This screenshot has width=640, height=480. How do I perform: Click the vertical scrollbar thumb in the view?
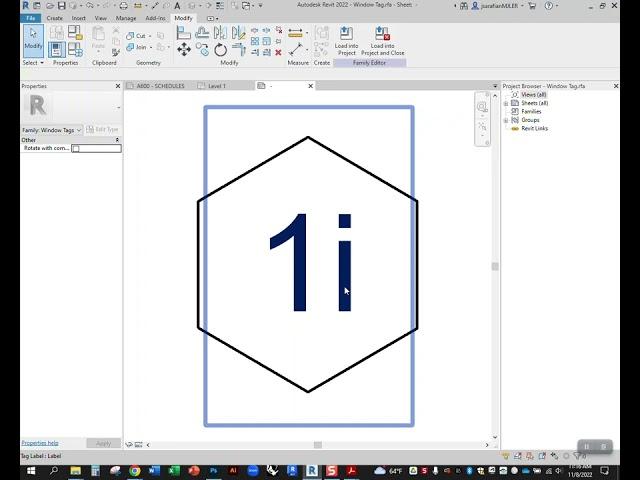coord(495,267)
